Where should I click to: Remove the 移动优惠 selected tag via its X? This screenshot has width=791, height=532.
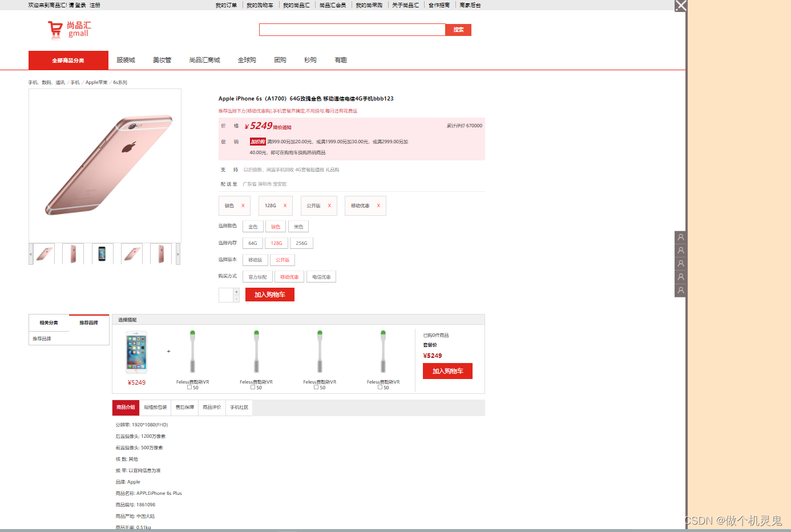coord(378,205)
